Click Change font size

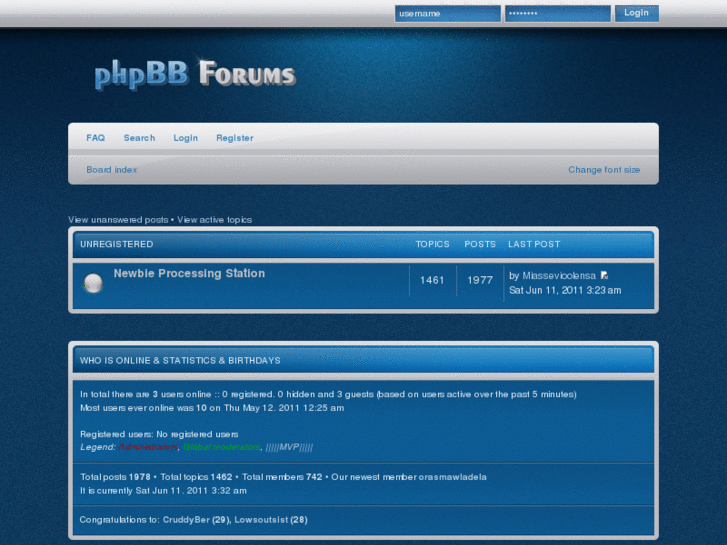(x=604, y=170)
